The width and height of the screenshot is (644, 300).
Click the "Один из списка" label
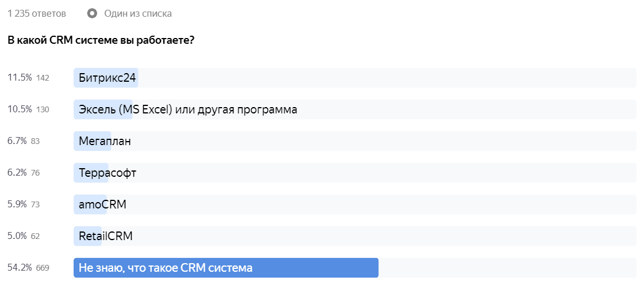point(138,14)
